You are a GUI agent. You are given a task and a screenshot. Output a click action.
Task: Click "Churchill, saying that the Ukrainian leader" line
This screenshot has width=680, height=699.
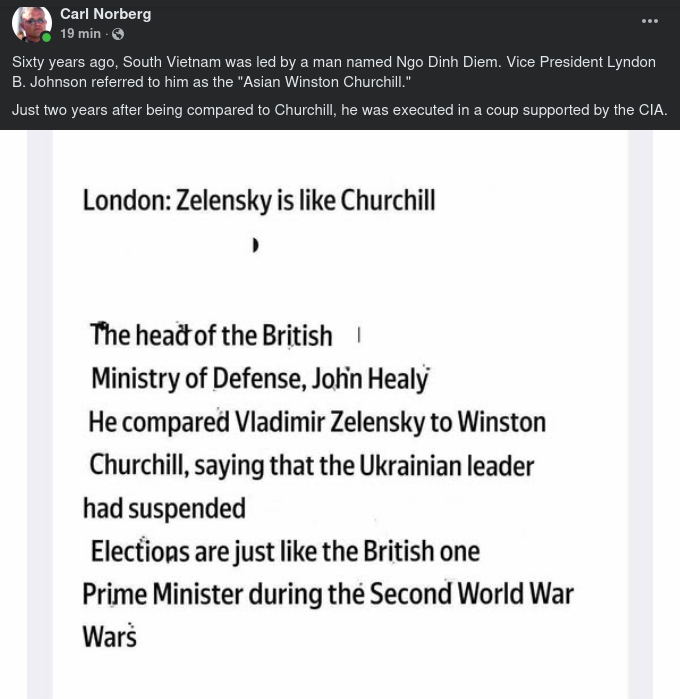pyautogui.click(x=311, y=466)
